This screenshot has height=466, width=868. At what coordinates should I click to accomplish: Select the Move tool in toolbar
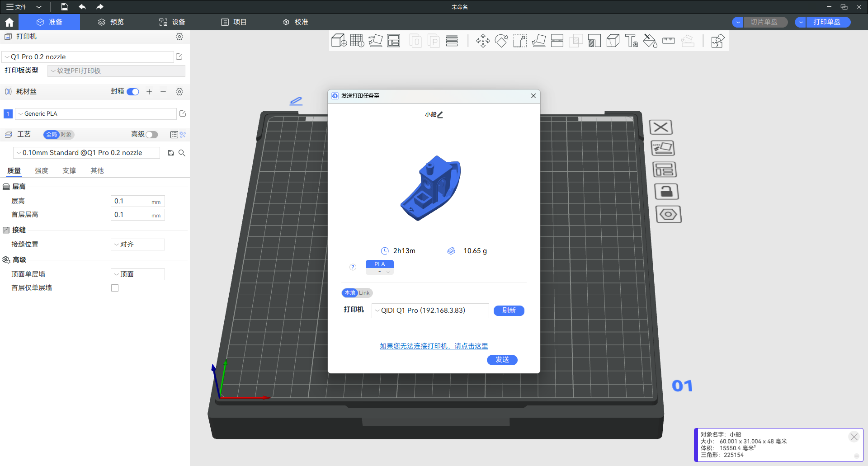point(483,41)
